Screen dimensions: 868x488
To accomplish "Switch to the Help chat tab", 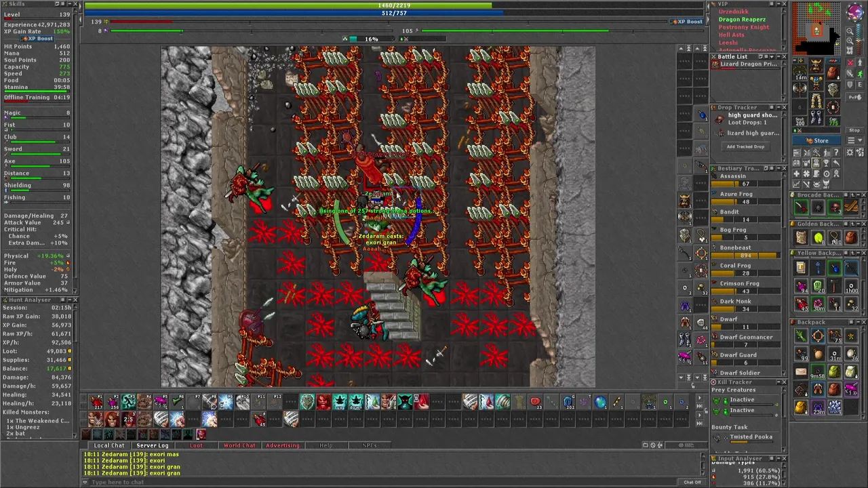I will (326, 445).
